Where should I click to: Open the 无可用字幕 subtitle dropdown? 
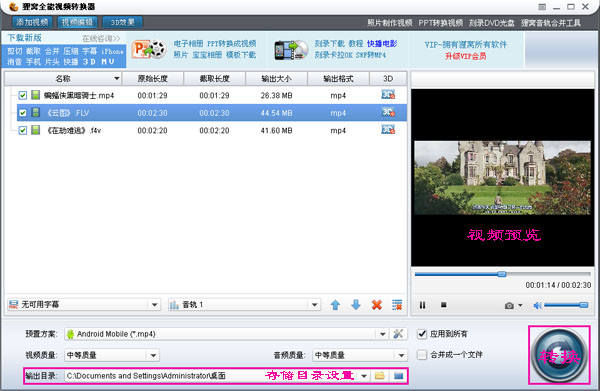(x=155, y=305)
